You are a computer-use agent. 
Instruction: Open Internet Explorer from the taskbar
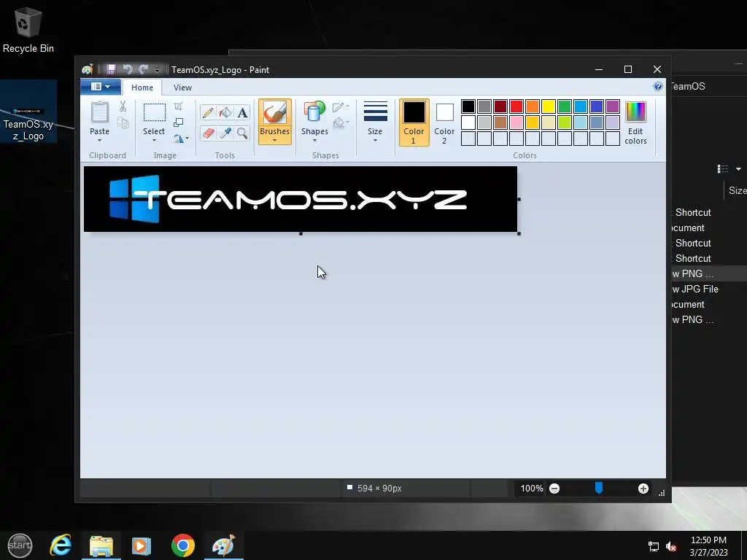point(61,545)
